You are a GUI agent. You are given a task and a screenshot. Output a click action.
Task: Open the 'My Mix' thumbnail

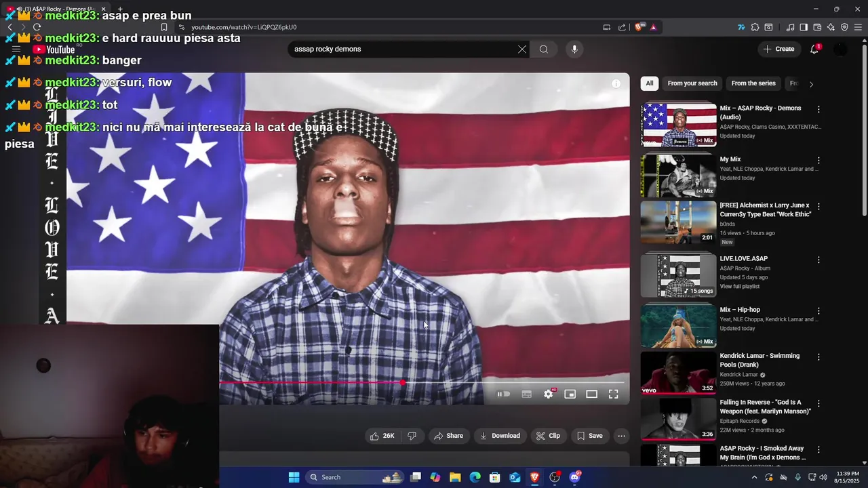(x=678, y=176)
